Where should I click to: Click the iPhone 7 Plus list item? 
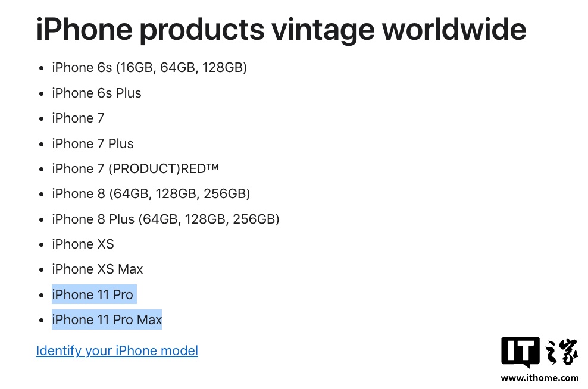coord(93,143)
